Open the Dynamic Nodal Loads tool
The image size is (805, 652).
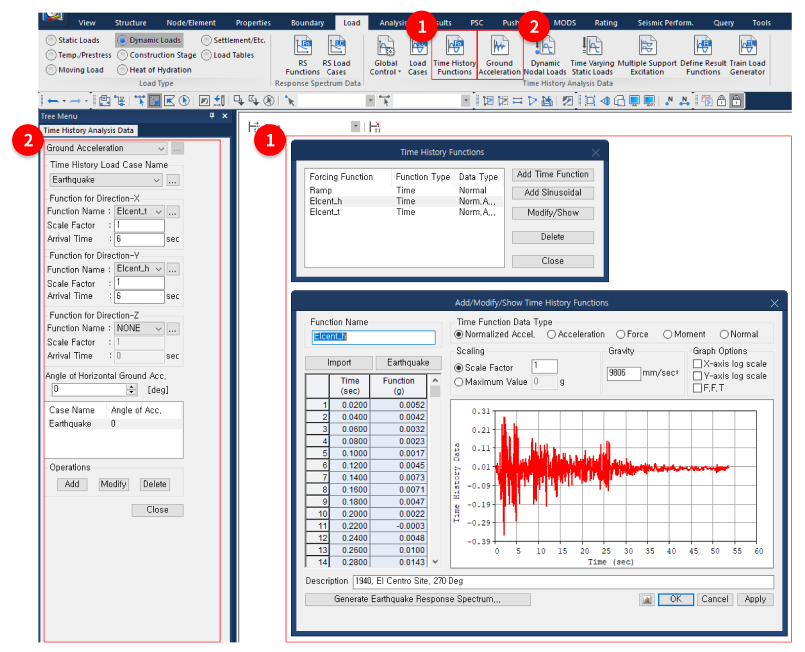coord(544,52)
